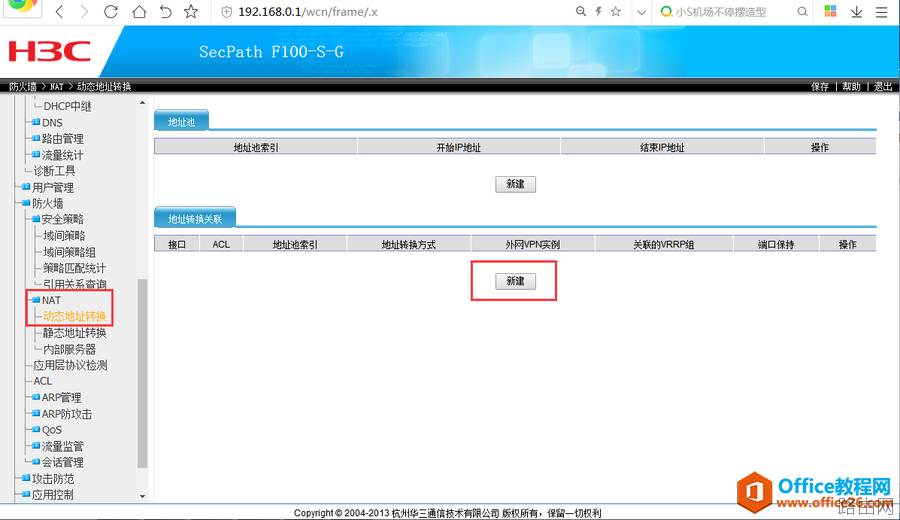900x520 pixels.
Task: Click 新建 under the address translation table
Action: (x=515, y=281)
